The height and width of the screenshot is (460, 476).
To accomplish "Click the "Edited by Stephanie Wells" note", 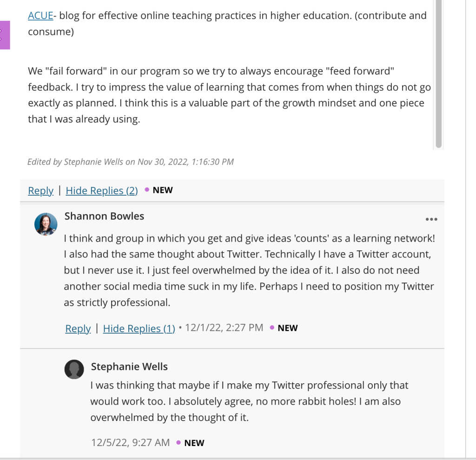I will [131, 162].
